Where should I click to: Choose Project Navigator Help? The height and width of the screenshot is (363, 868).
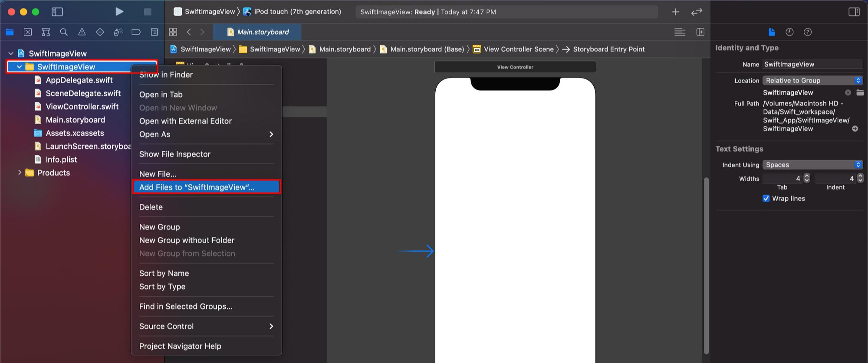[206, 346]
